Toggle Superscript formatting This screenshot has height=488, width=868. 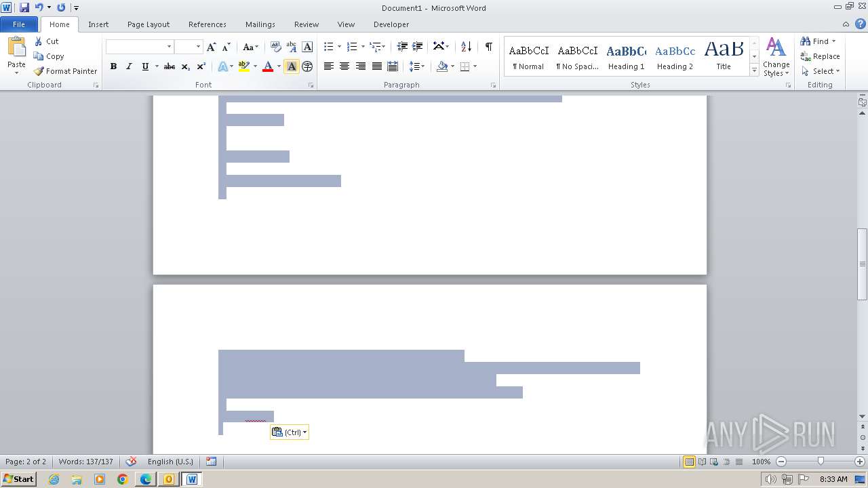click(x=201, y=66)
